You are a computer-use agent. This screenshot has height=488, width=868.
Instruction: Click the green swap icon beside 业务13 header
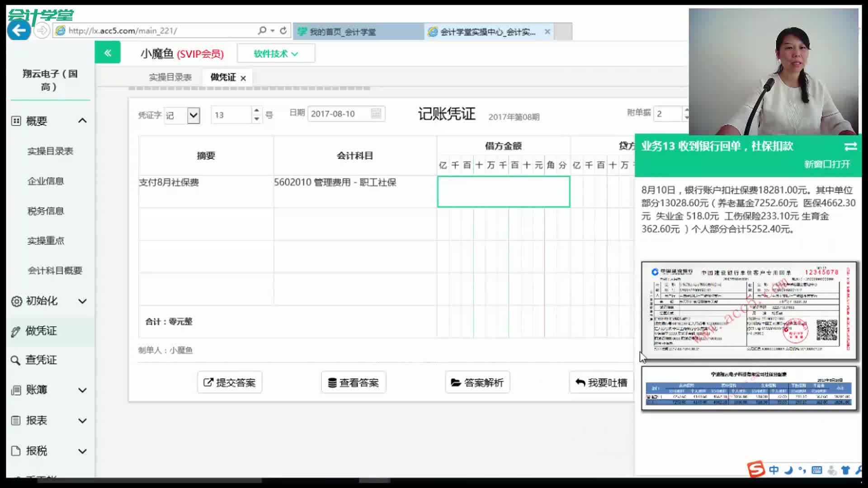click(x=850, y=146)
